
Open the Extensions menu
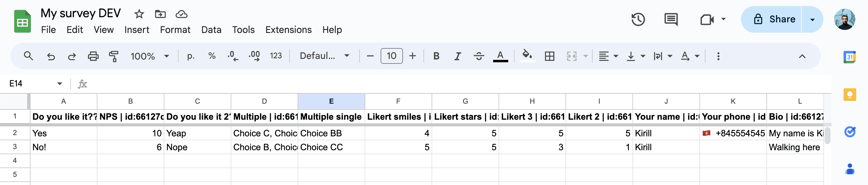pos(288,30)
